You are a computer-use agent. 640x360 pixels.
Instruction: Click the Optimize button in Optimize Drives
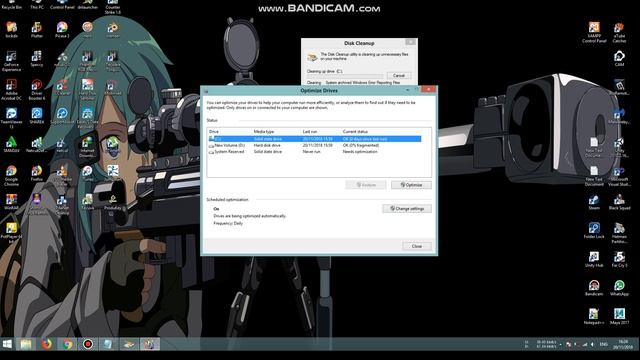coord(411,185)
